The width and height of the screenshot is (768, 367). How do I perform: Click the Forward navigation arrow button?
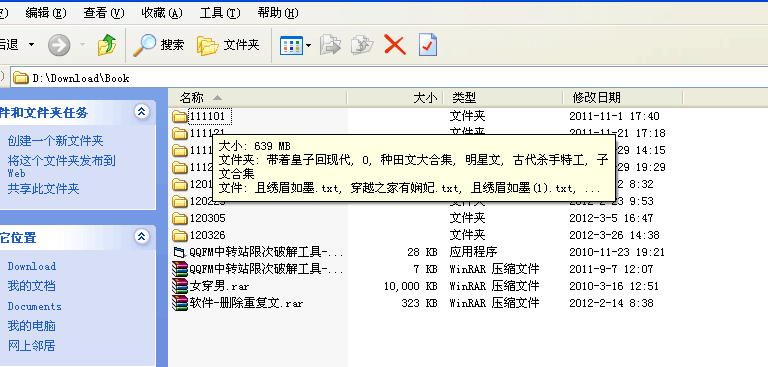tap(59, 46)
